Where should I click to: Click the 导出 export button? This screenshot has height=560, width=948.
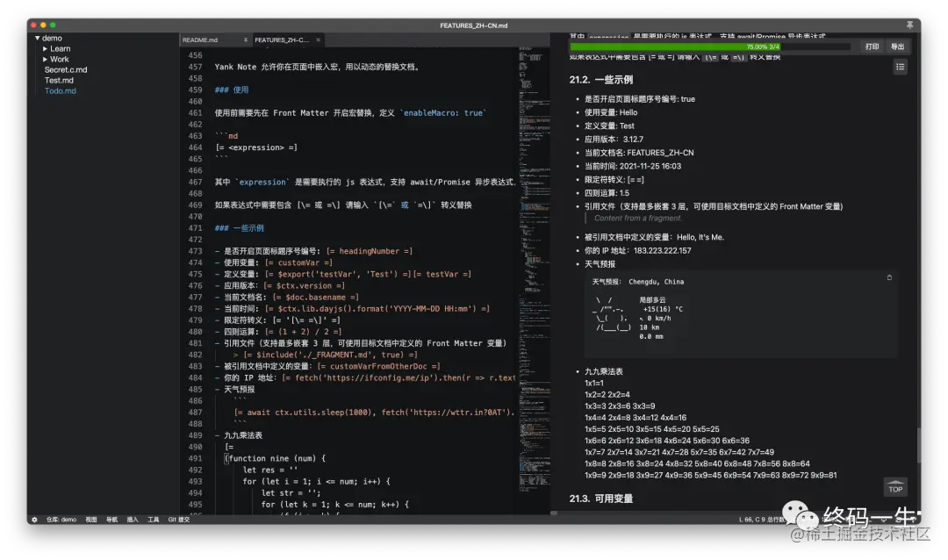pos(897,47)
